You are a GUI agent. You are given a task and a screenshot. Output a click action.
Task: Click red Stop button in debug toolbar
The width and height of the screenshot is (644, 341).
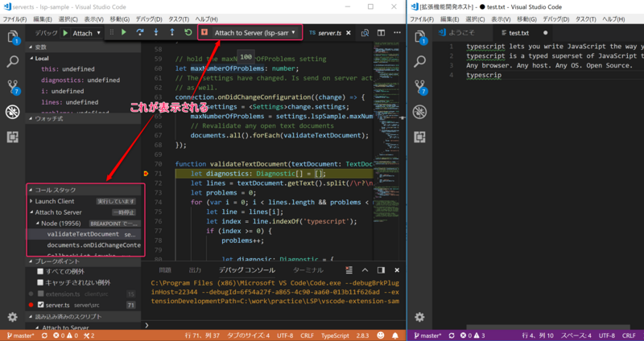point(204,32)
